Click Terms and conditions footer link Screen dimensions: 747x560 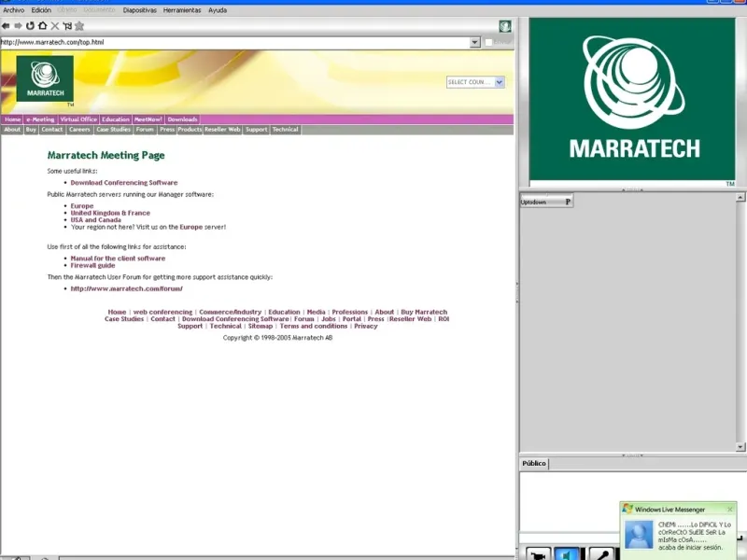click(x=314, y=326)
